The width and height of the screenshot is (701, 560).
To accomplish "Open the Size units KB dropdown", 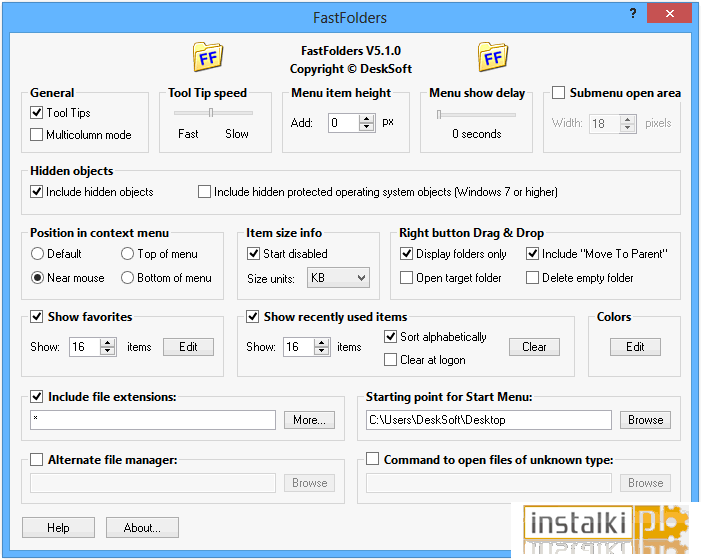I will (338, 278).
